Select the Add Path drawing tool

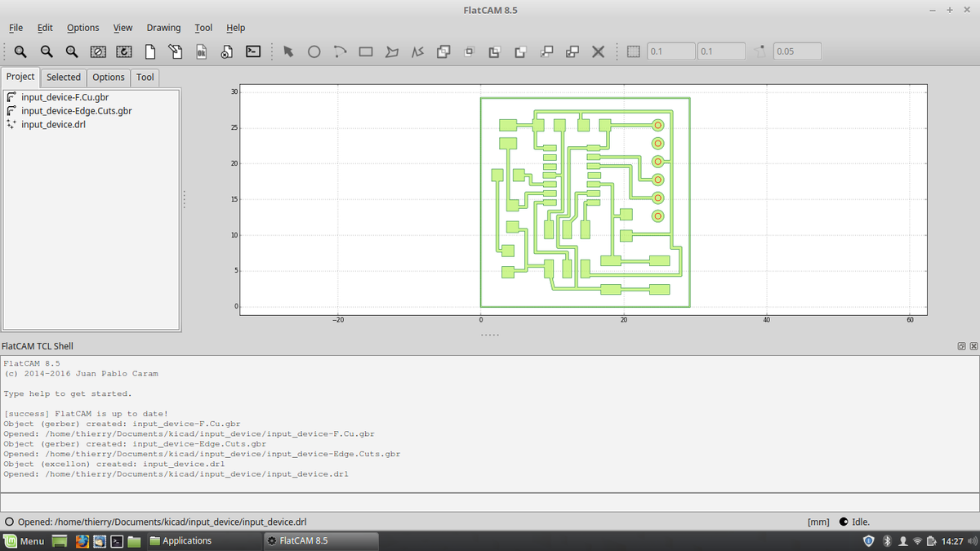click(x=417, y=51)
